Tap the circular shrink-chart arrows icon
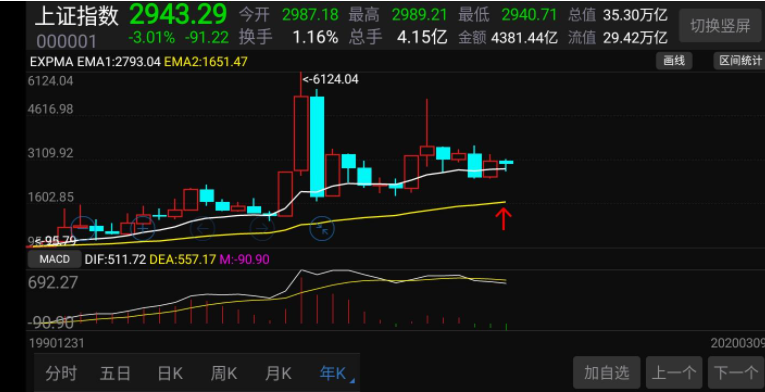Image resolution: width=765 pixels, height=392 pixels. coord(322,227)
